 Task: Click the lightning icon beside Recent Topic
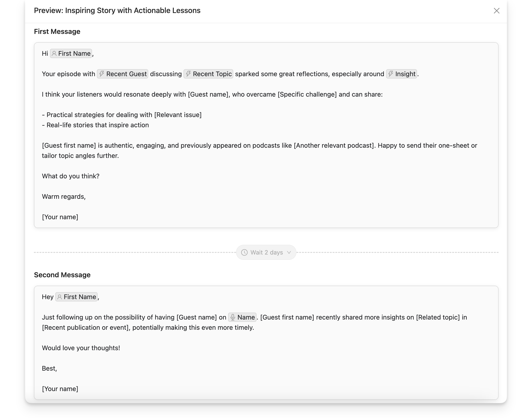point(188,74)
